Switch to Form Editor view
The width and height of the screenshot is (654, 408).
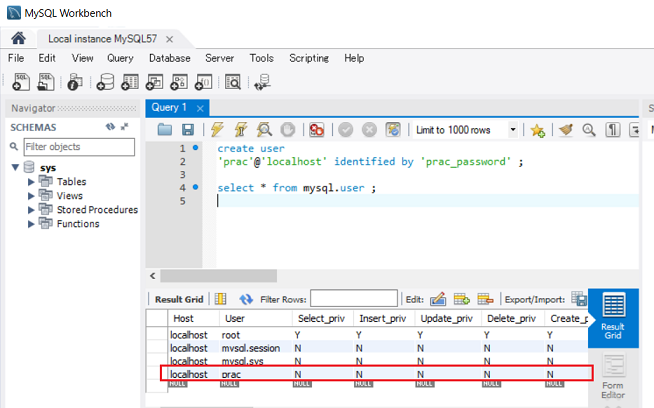(x=613, y=377)
